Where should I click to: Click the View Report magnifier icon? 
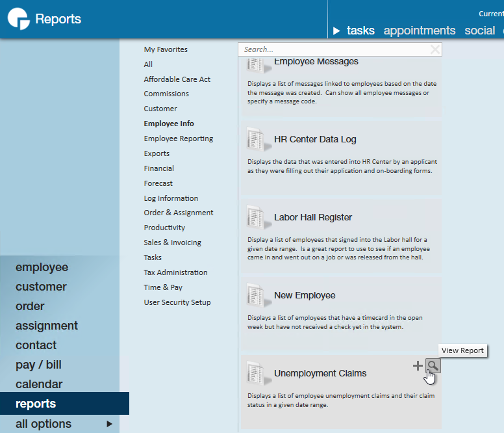coord(433,366)
